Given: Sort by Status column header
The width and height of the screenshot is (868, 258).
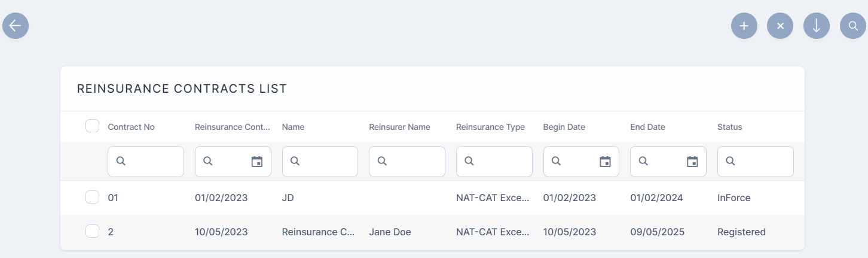Looking at the screenshot, I should (729, 127).
